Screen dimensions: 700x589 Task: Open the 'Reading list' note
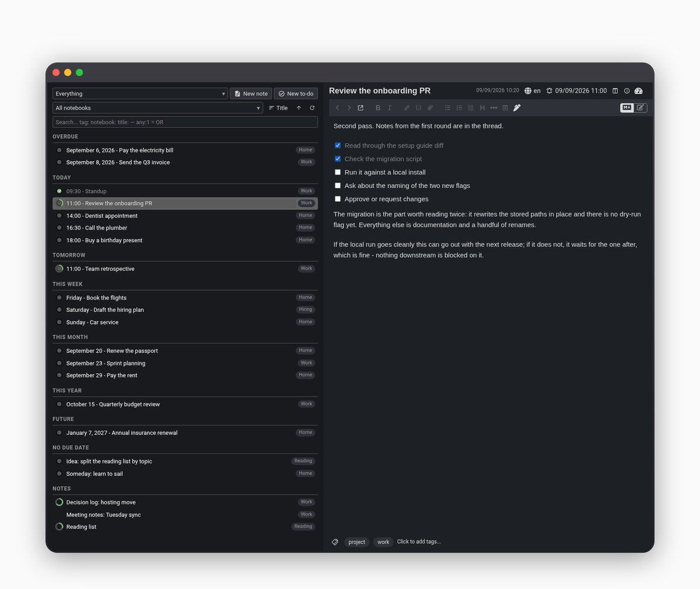[185, 527]
